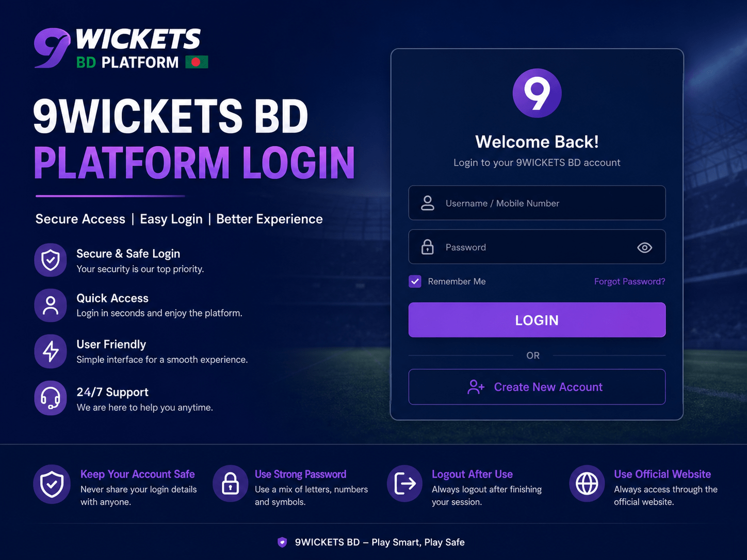The width and height of the screenshot is (747, 560).
Task: Click the globe icon for Use Official Website
Action: [587, 484]
